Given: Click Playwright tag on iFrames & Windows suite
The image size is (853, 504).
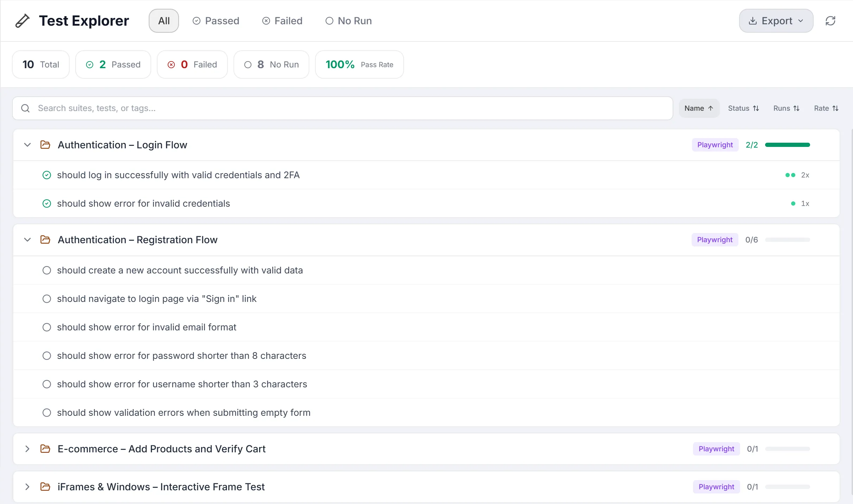Looking at the screenshot, I should [x=716, y=487].
